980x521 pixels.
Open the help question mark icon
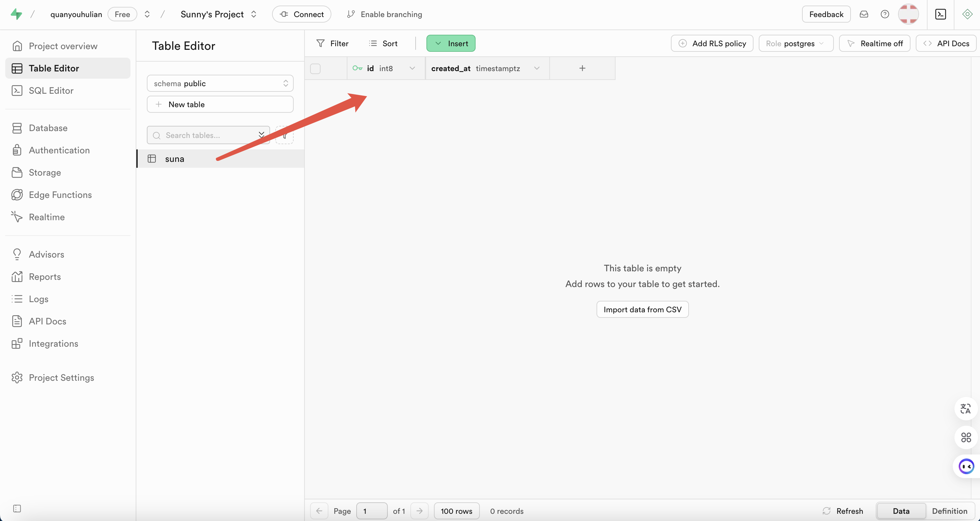pyautogui.click(x=885, y=14)
